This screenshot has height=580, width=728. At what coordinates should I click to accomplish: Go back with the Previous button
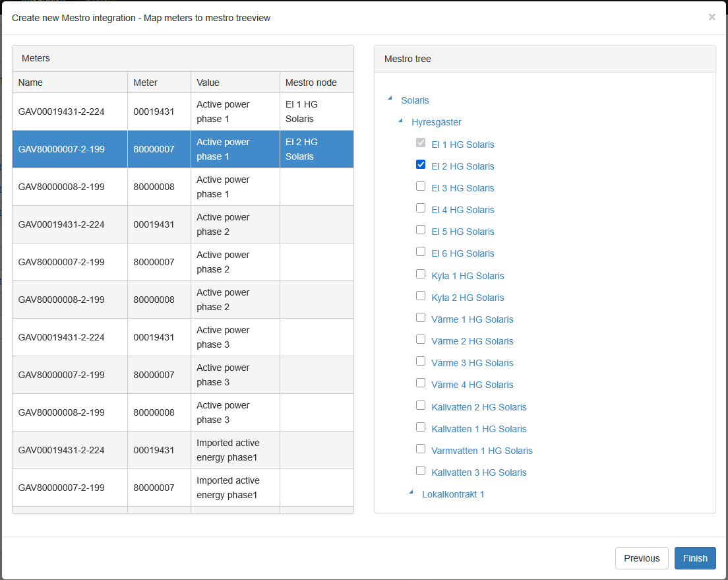(642, 558)
